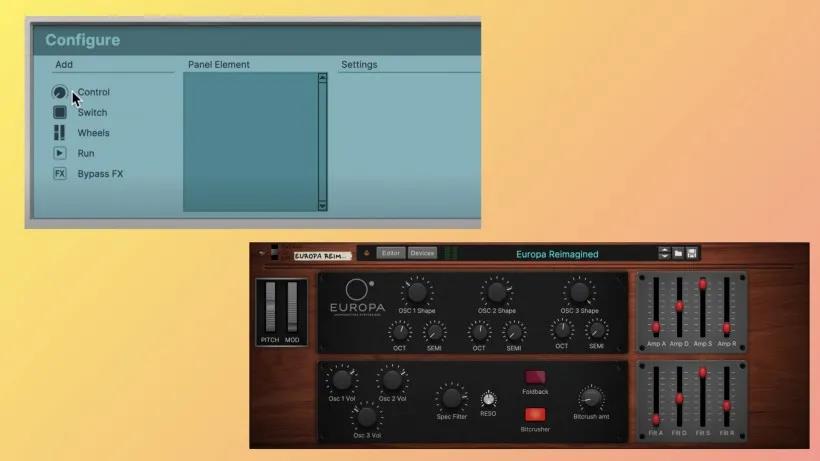
Task: Click the Amp A fader handle
Action: 656,328
